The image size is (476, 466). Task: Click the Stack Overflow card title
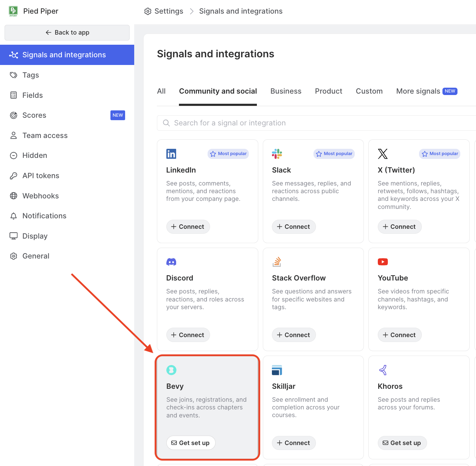click(299, 278)
